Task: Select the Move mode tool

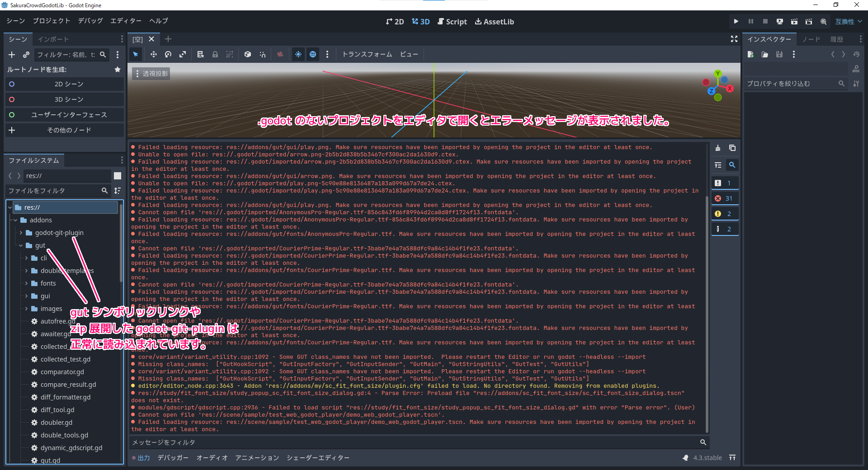Action: (x=154, y=54)
